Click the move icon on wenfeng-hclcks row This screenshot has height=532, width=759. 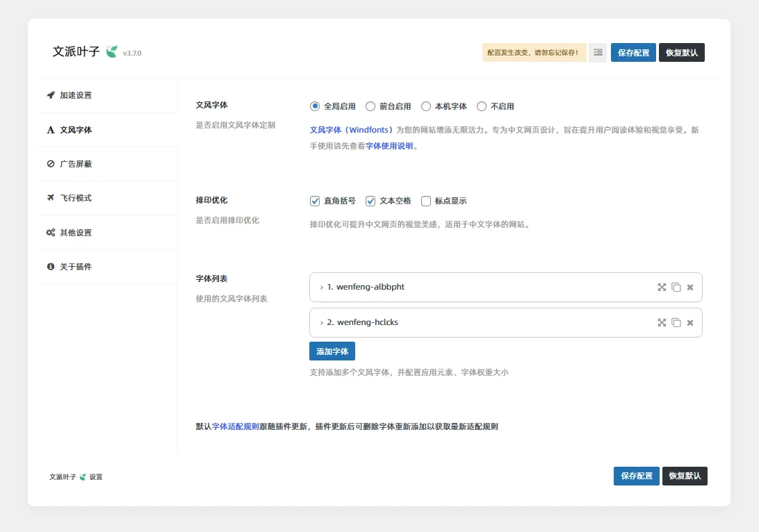[662, 323]
